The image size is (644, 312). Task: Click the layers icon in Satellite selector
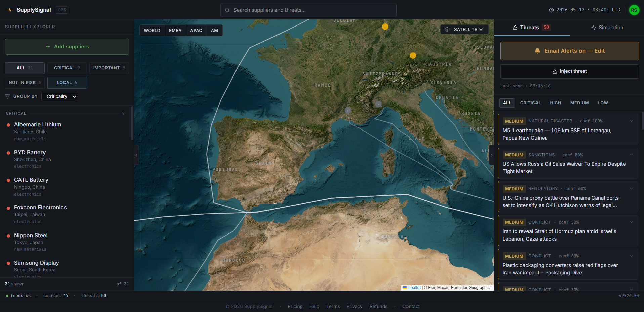tap(447, 30)
